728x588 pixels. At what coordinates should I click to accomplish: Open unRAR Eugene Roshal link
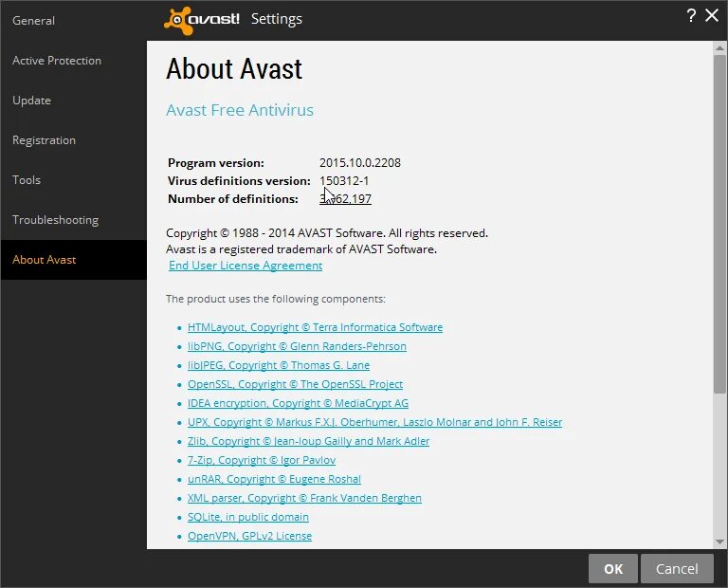tap(274, 479)
